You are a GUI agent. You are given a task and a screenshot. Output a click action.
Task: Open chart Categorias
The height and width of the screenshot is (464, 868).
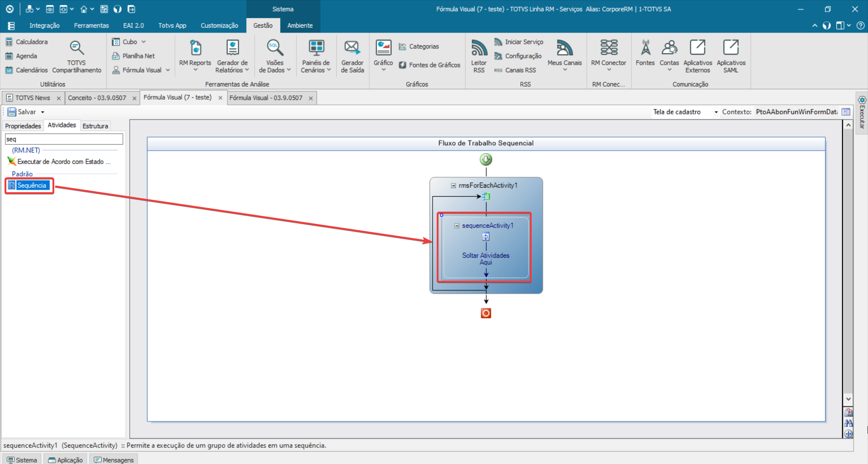[x=419, y=46]
